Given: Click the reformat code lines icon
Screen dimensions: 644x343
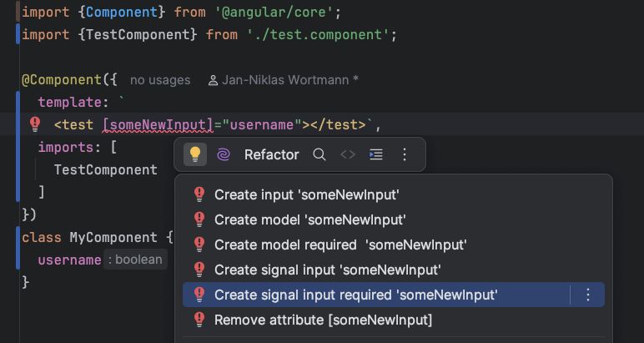Looking at the screenshot, I should (x=376, y=154).
